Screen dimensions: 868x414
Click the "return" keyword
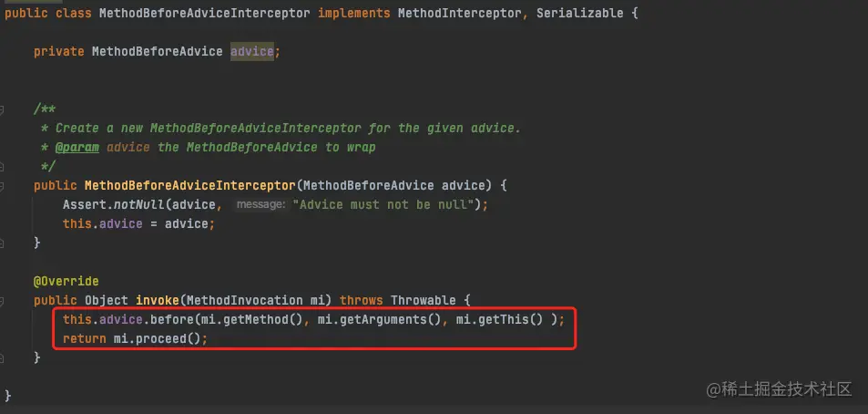[84, 338]
